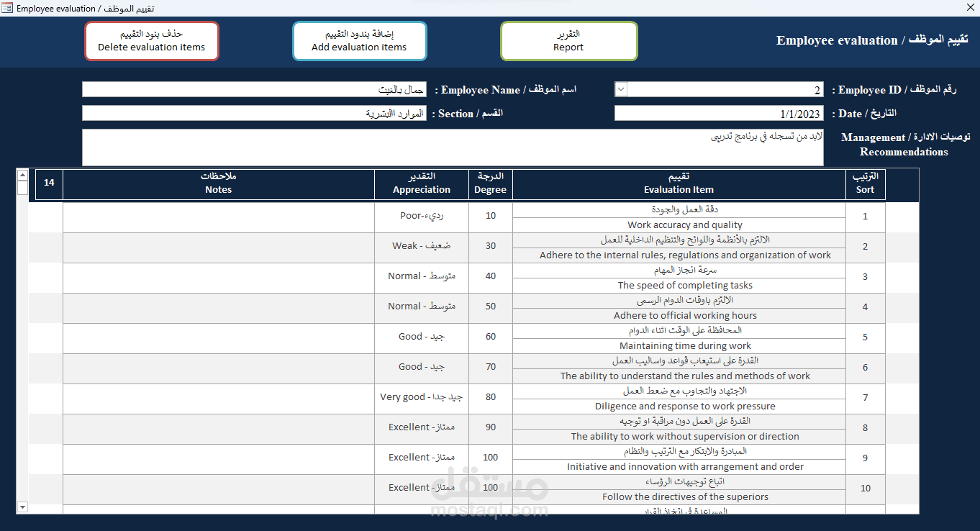Click degree cell with value 50

[x=491, y=307]
